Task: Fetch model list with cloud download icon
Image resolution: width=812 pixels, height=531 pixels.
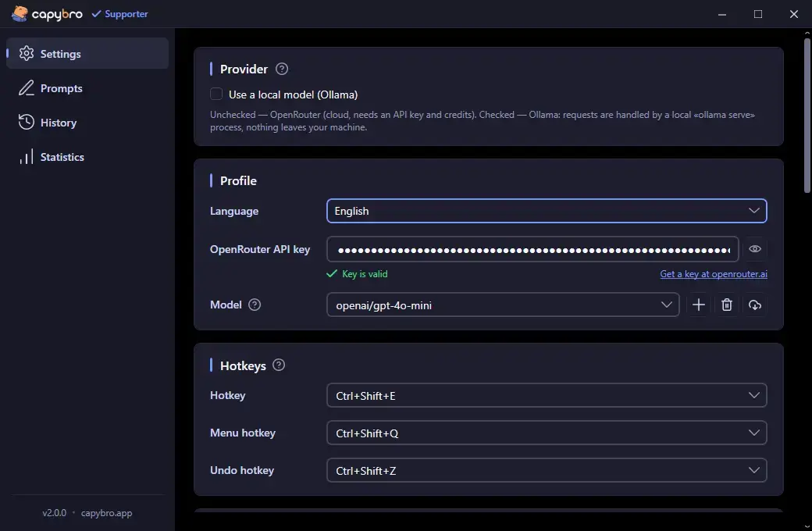Action: pyautogui.click(x=754, y=305)
